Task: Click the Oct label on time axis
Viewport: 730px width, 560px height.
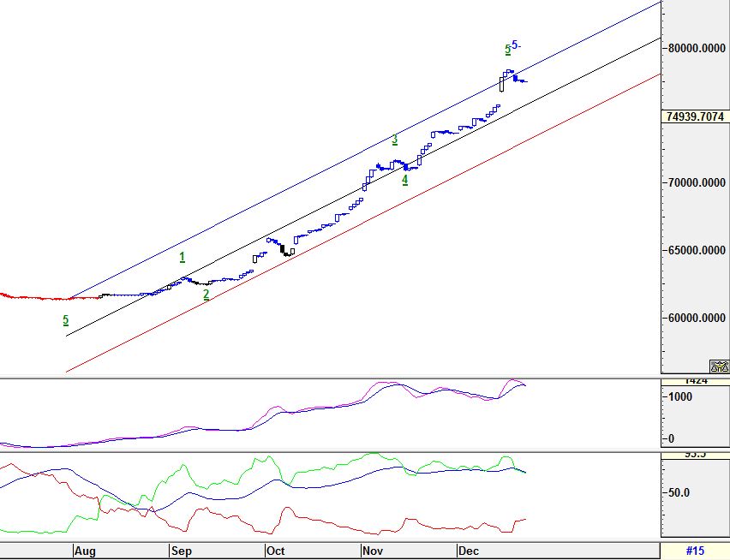Action: [x=275, y=551]
